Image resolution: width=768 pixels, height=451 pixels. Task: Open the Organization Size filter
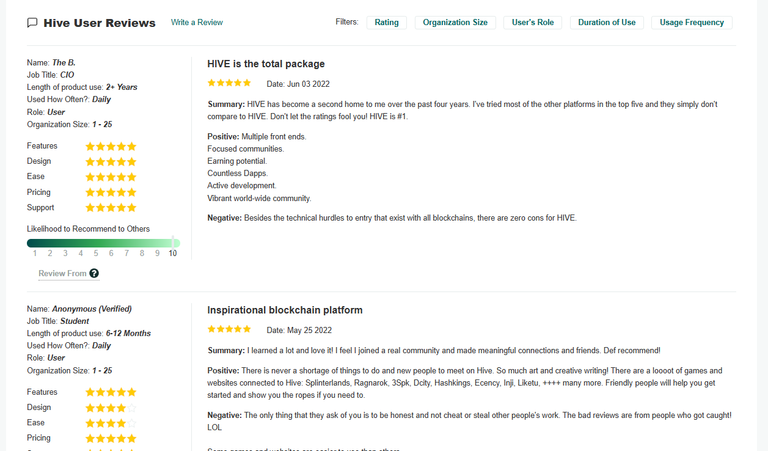click(x=455, y=23)
